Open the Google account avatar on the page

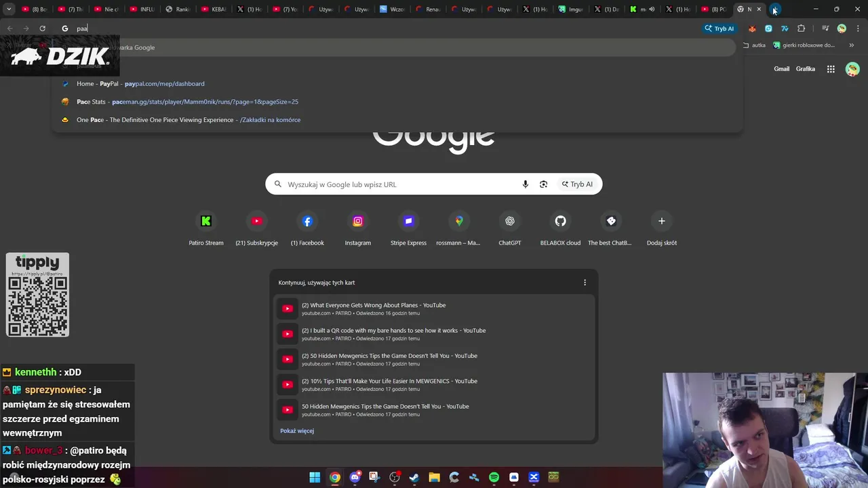(x=852, y=69)
